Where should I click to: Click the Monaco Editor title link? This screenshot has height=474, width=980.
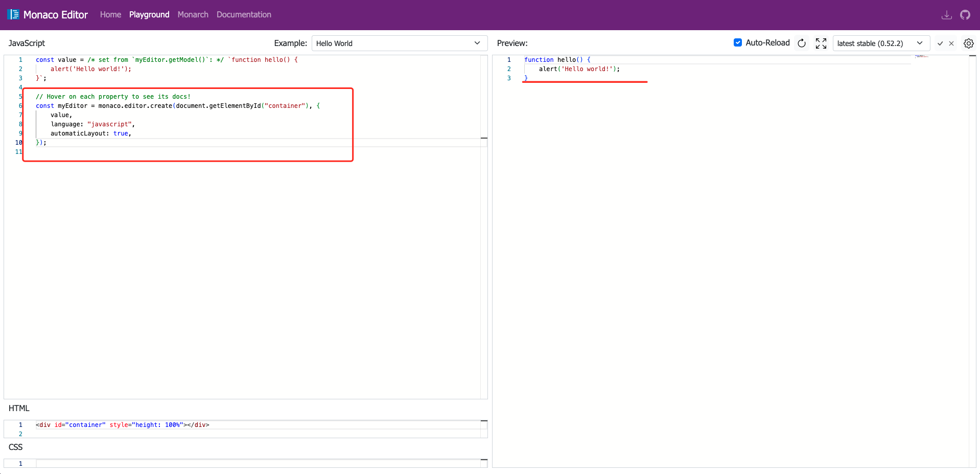[56, 15]
